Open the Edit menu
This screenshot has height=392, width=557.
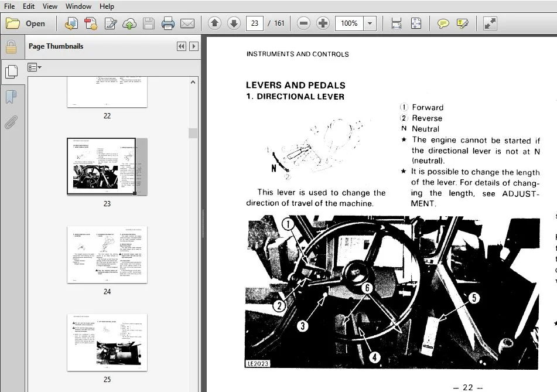tap(29, 6)
